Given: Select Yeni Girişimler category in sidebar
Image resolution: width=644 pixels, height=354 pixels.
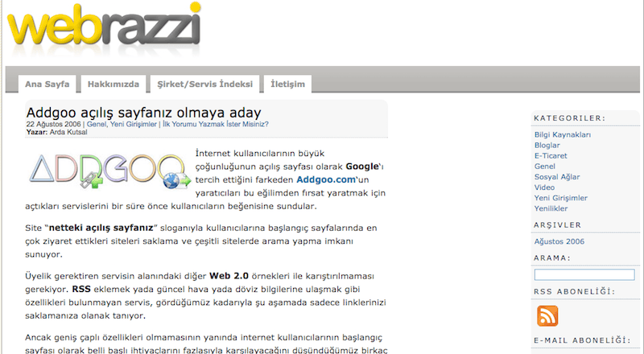Looking at the screenshot, I should (560, 198).
